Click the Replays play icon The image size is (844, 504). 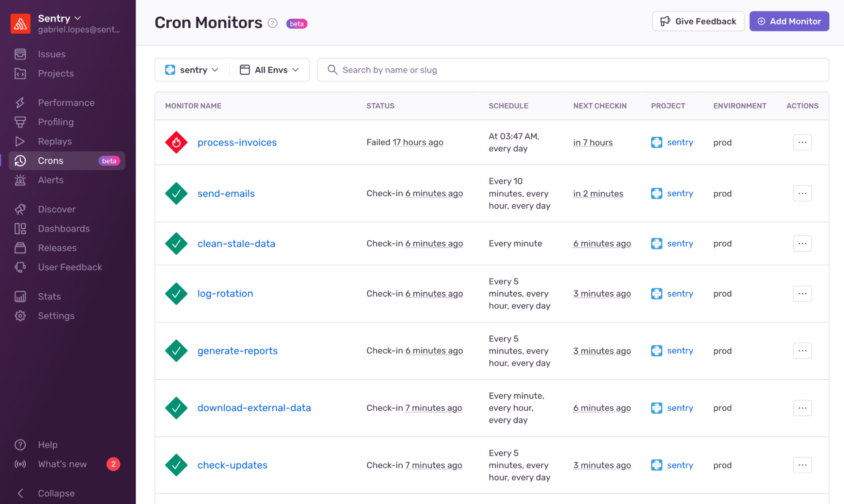click(20, 141)
